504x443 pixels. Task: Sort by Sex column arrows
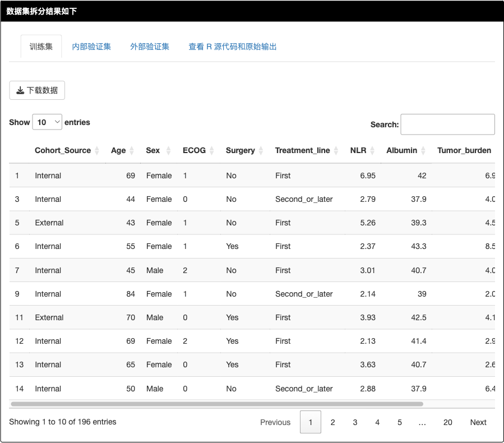click(168, 150)
